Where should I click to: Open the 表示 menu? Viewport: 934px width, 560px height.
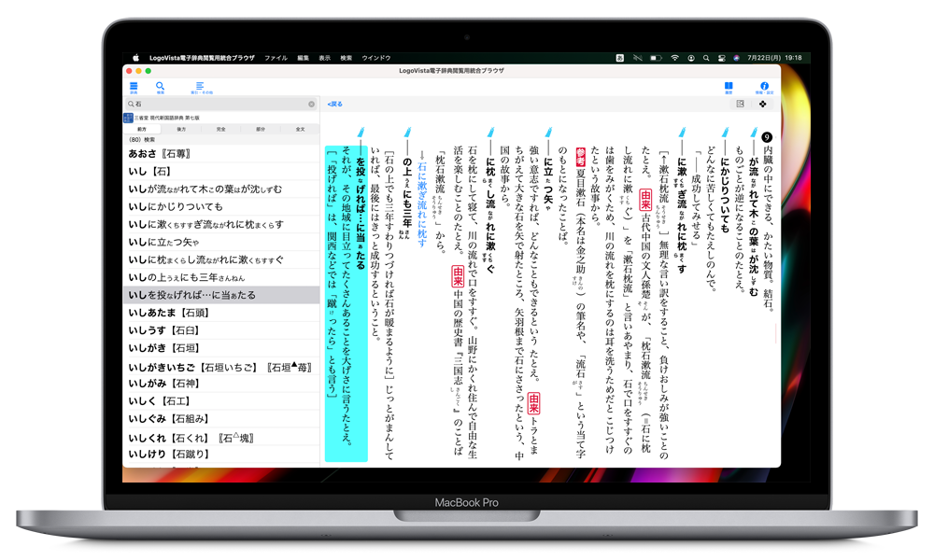point(325,58)
